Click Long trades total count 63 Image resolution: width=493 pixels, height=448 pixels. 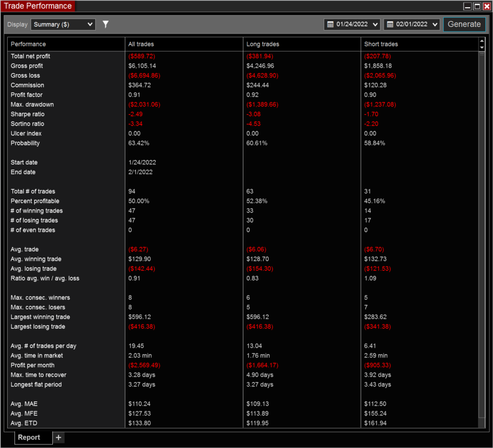tap(250, 191)
